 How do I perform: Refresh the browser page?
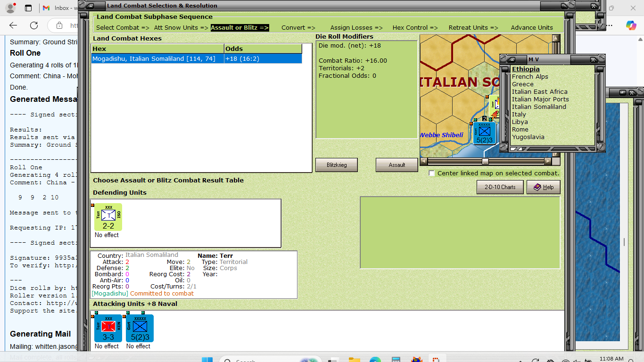(x=34, y=25)
